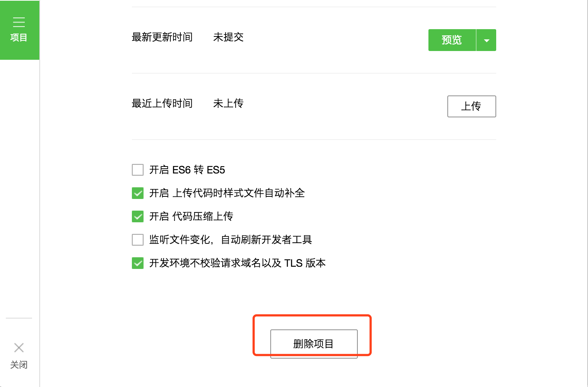Click the 删除项目 delete project button
Viewport: 588px width, 387px height.
pos(314,343)
